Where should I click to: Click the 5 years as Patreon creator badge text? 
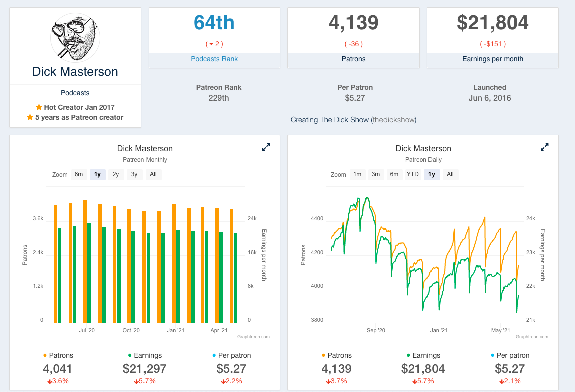coord(79,117)
